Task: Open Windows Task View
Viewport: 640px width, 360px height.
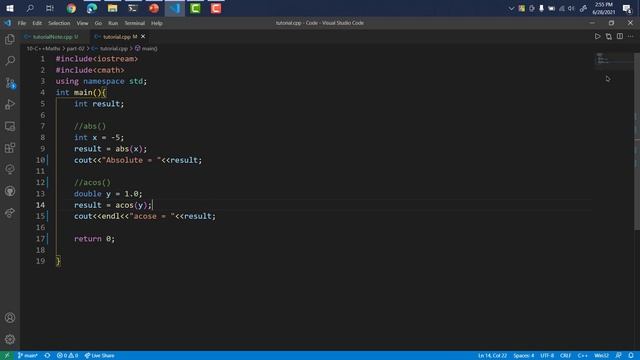Action: click(50, 8)
